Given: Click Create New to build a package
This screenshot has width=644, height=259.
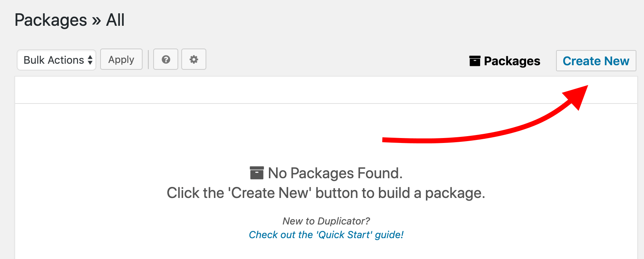Looking at the screenshot, I should 595,61.
